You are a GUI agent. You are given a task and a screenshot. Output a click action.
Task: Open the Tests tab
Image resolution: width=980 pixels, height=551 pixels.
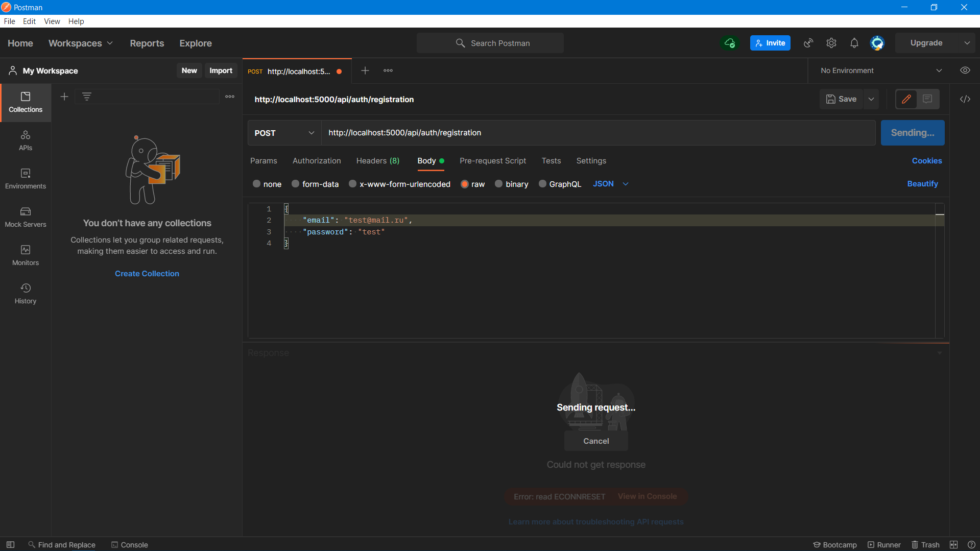coord(551,161)
